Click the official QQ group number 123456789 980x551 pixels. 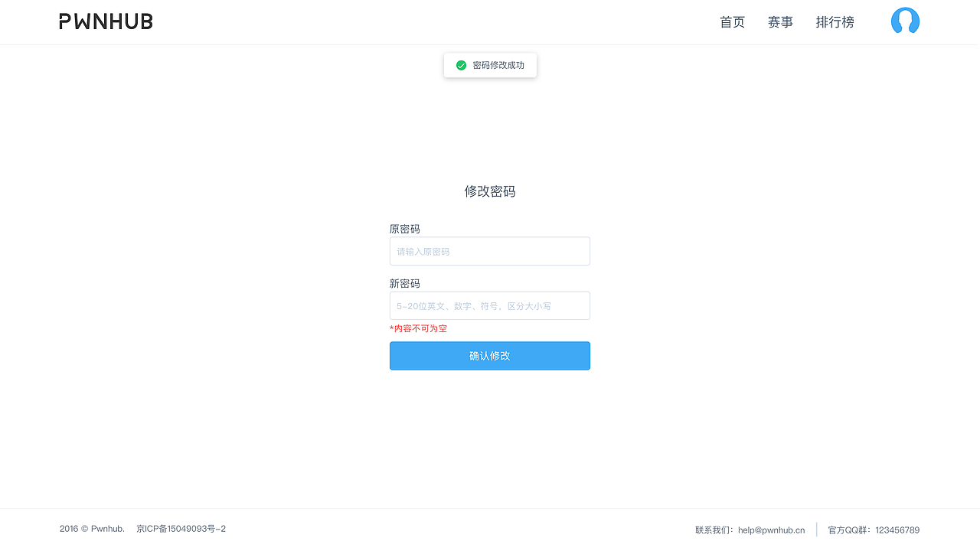(x=896, y=530)
